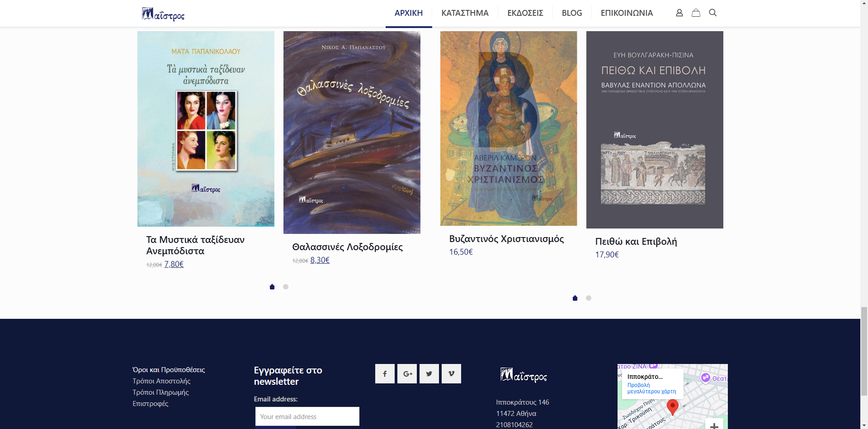This screenshot has width=868, height=429.
Task: Open the ΕΠΙΚΟΙΝΩΝΙΑ menu item
Action: [627, 13]
